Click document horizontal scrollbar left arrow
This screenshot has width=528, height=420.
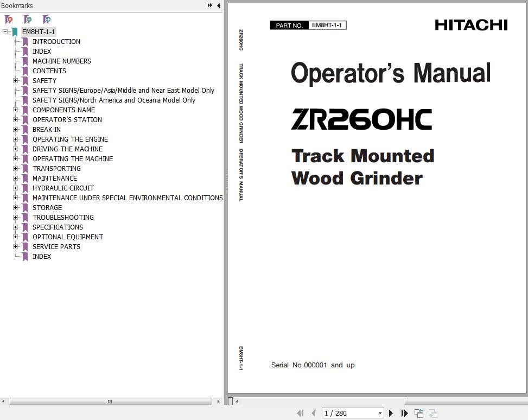[x=237, y=402]
